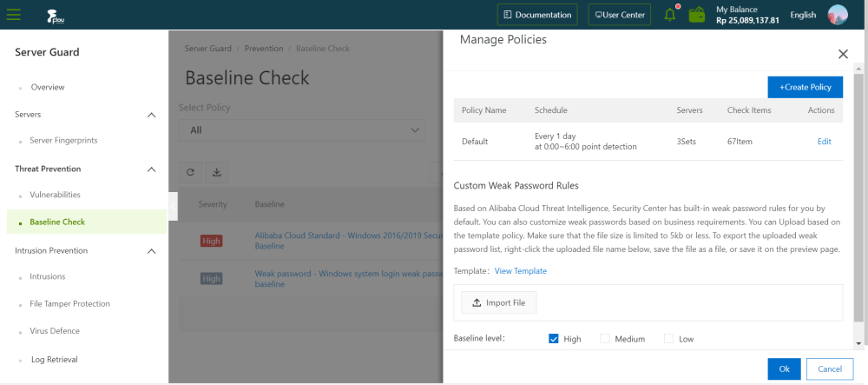This screenshot has height=385, width=868.
Task: Open the Weak password Windows baseline link
Action: pyautogui.click(x=349, y=279)
